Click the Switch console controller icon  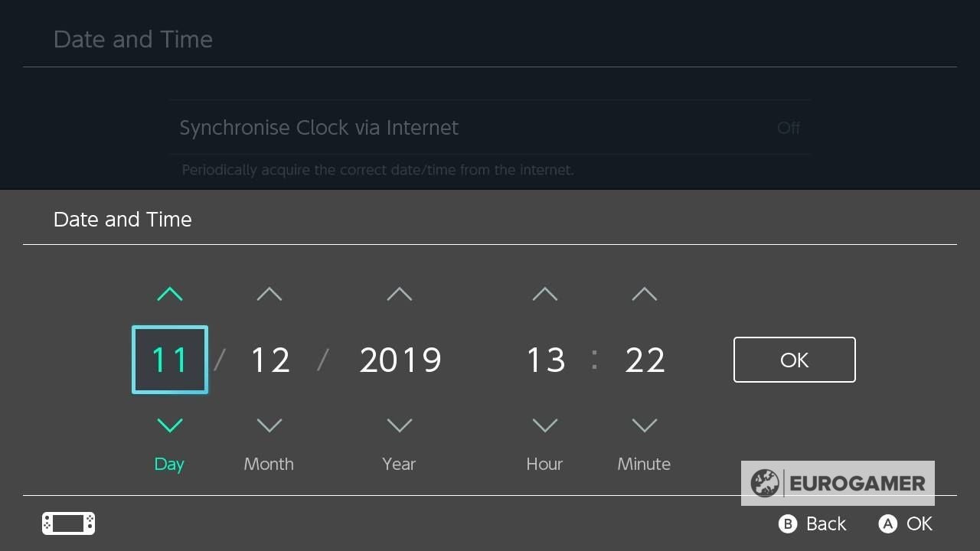69,523
